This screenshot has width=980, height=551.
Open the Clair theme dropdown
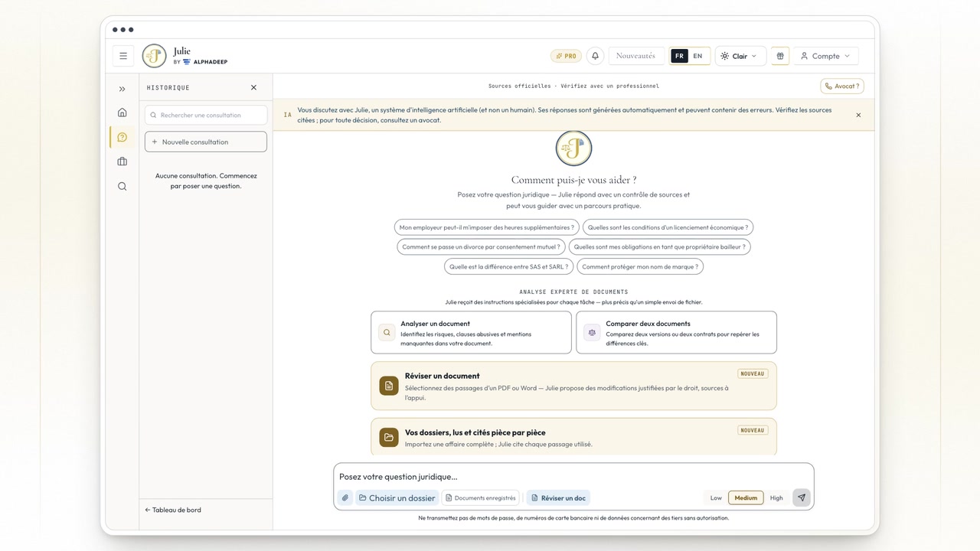click(740, 56)
